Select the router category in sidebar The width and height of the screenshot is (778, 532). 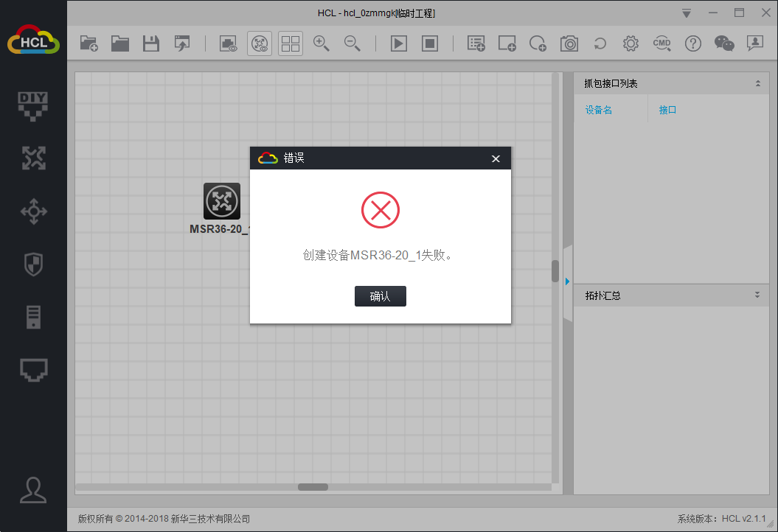point(33,158)
